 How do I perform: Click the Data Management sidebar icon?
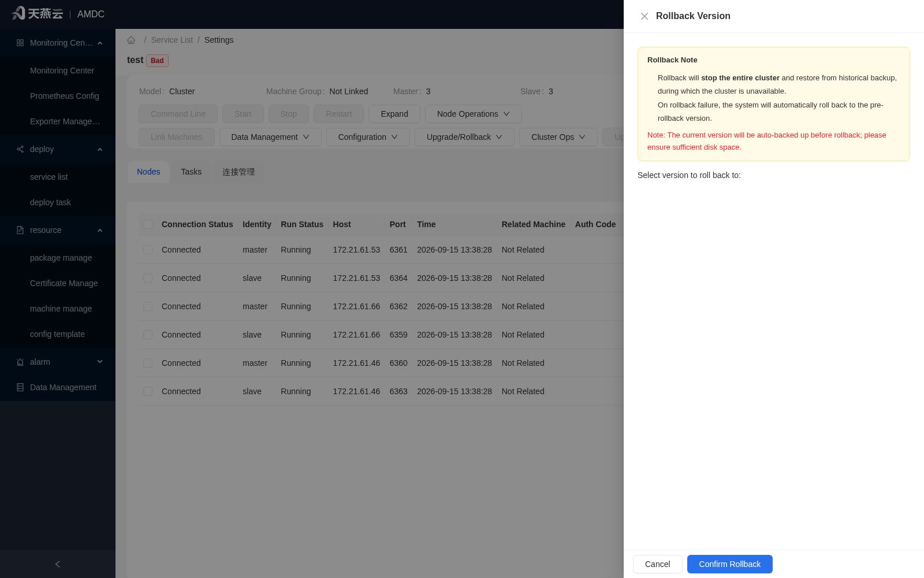(20, 387)
